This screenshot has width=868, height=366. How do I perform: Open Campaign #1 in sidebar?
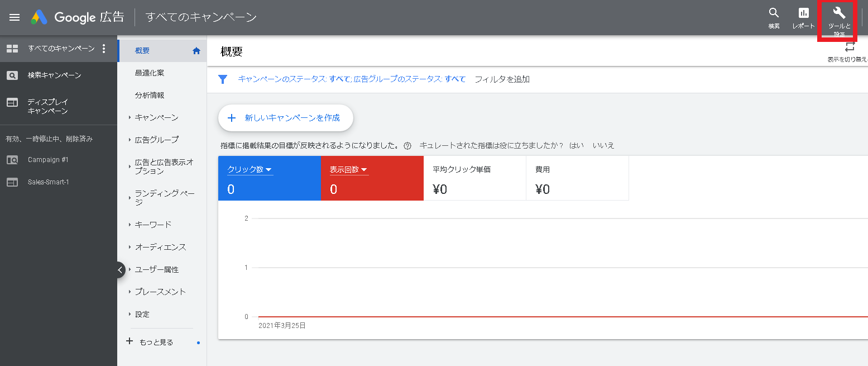(x=48, y=160)
